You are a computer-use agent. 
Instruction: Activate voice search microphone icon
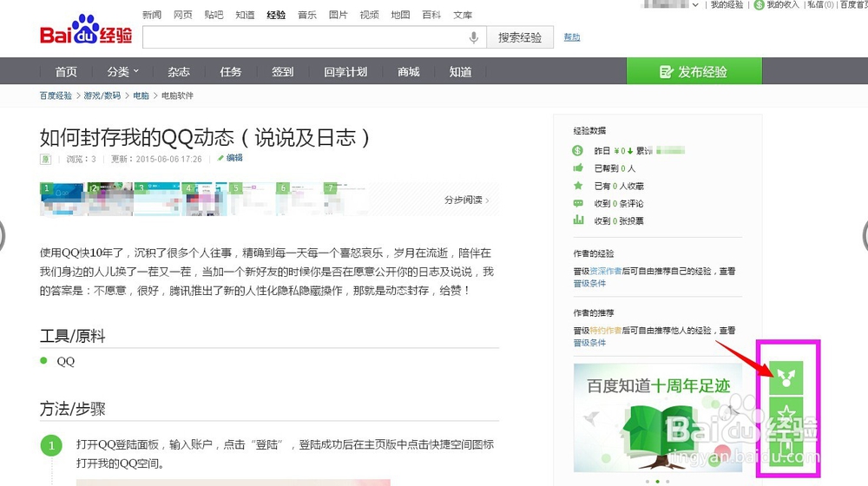tap(473, 37)
